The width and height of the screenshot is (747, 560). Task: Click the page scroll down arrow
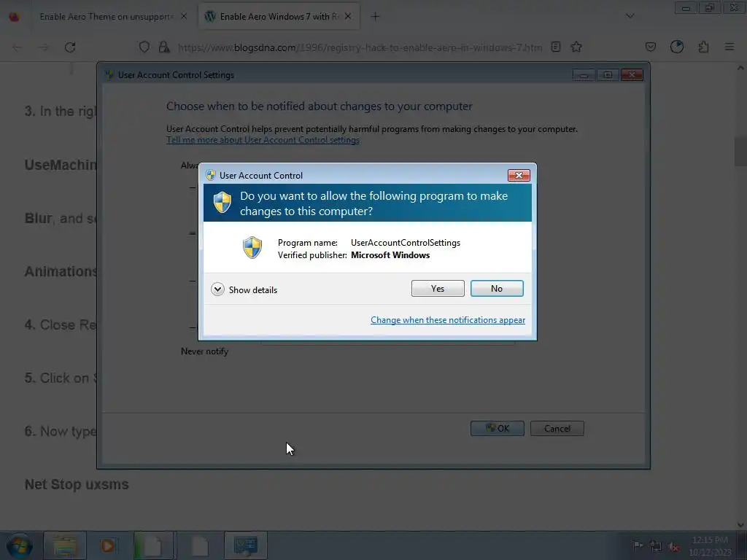click(x=740, y=525)
